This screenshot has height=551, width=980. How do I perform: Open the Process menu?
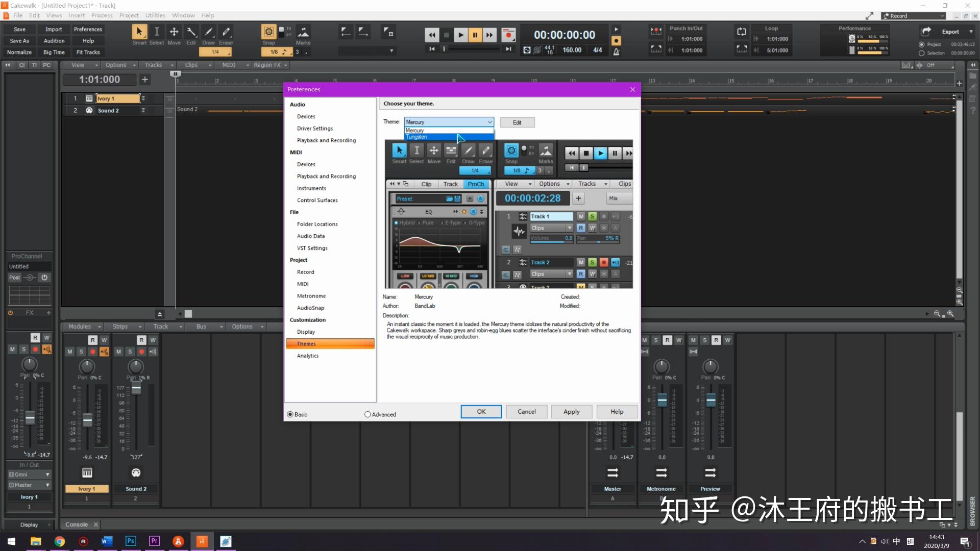(102, 15)
